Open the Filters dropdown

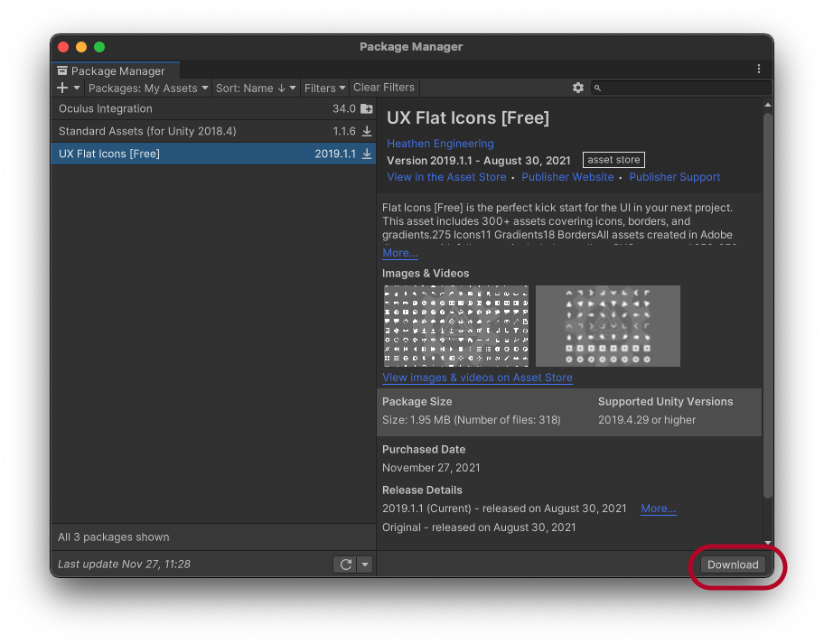coord(324,88)
